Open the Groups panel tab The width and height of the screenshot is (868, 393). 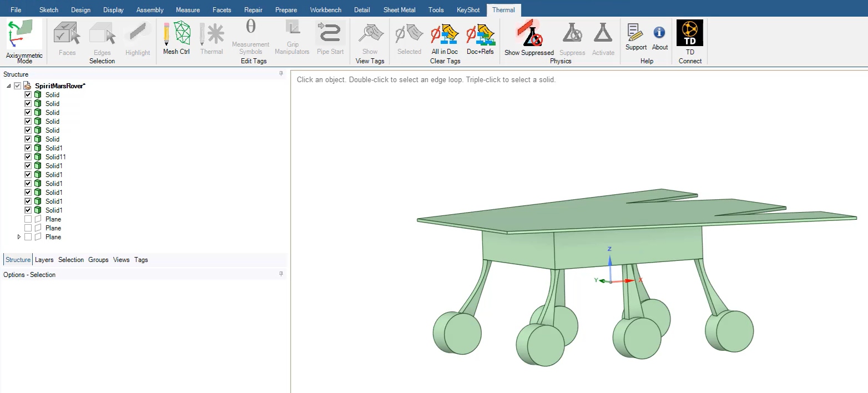tap(98, 260)
